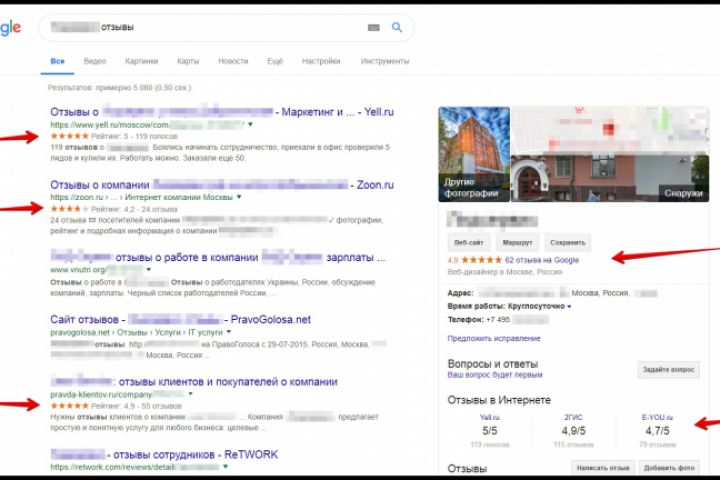This screenshot has height=480, width=720.
Task: Open the pravda-klientov customer reviews result
Action: (x=194, y=382)
